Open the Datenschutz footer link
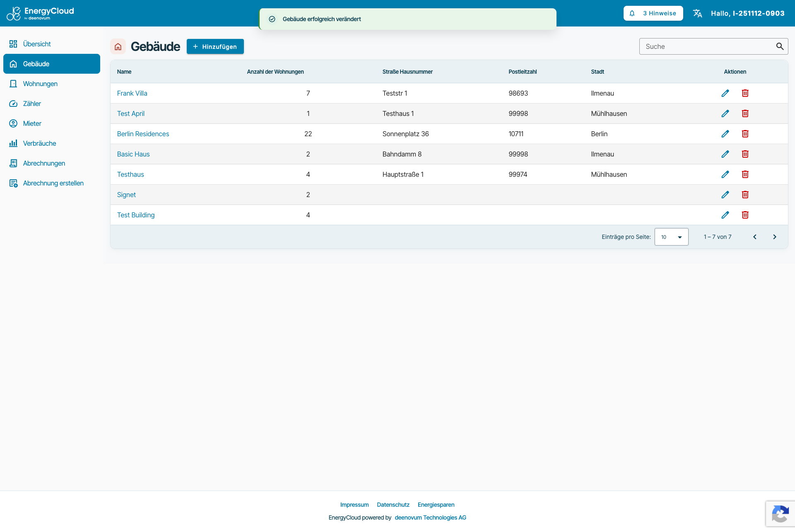 (393, 505)
